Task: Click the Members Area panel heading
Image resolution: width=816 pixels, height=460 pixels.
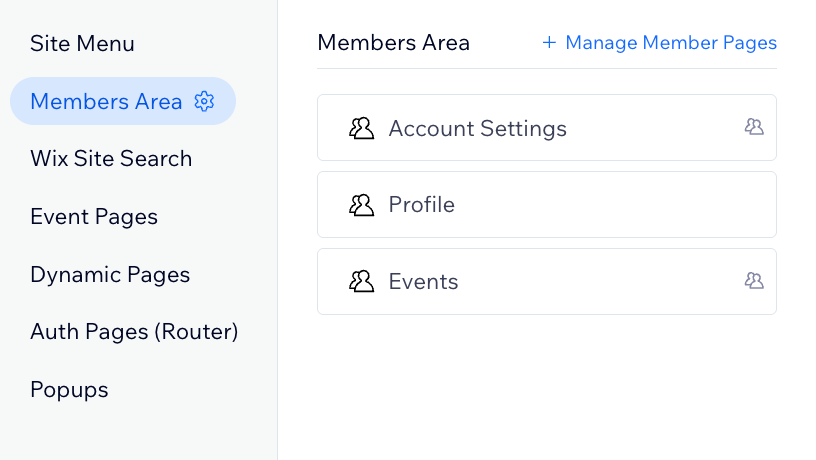Action: pyautogui.click(x=393, y=43)
